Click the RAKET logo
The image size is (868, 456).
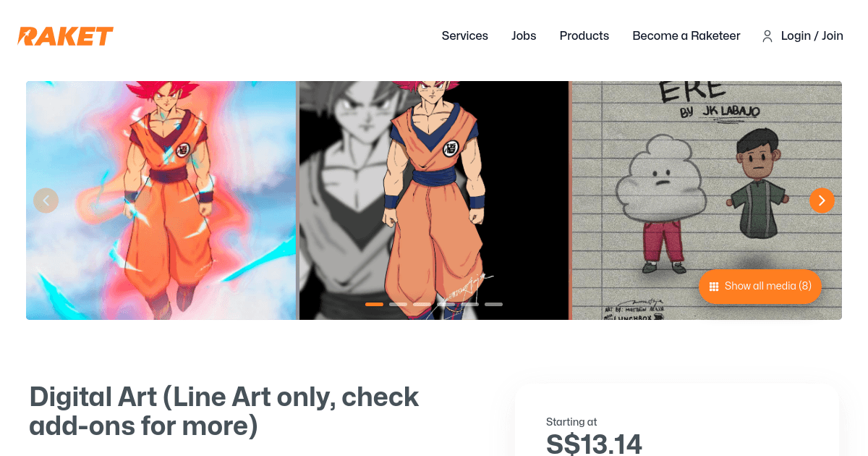pos(66,36)
